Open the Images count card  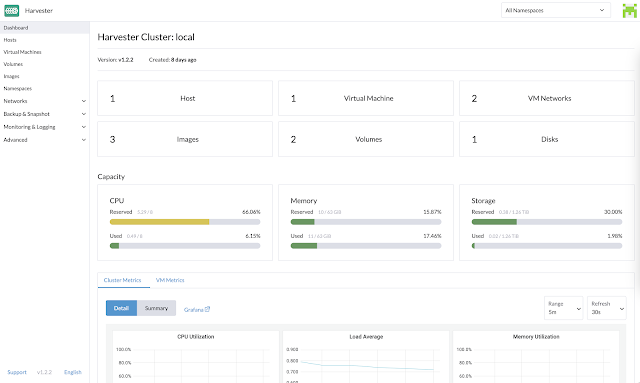tap(185, 139)
